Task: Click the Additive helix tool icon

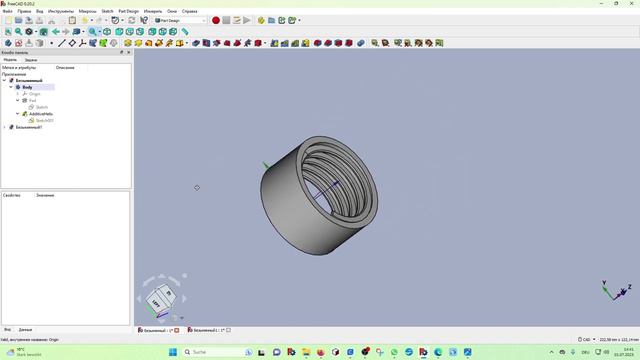Action: [169, 43]
